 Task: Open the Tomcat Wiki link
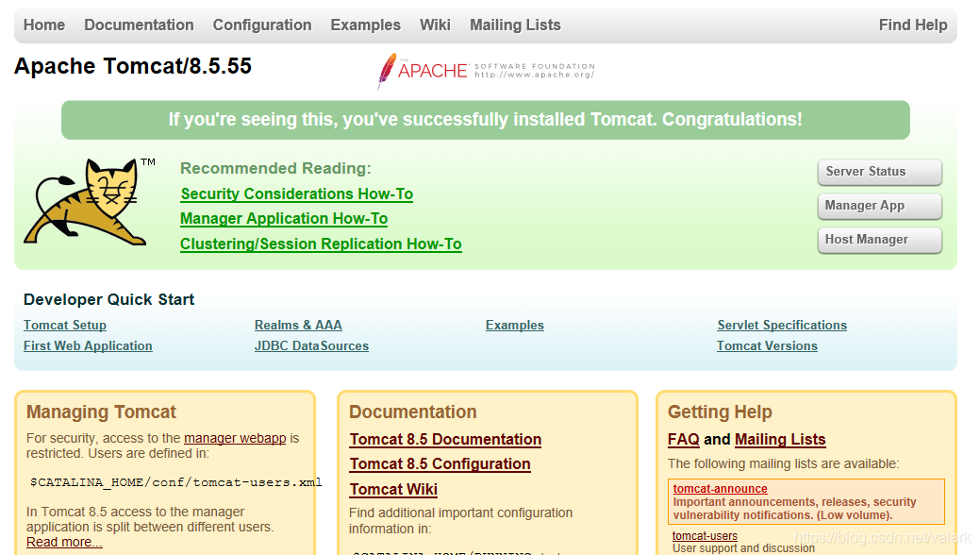[393, 489]
